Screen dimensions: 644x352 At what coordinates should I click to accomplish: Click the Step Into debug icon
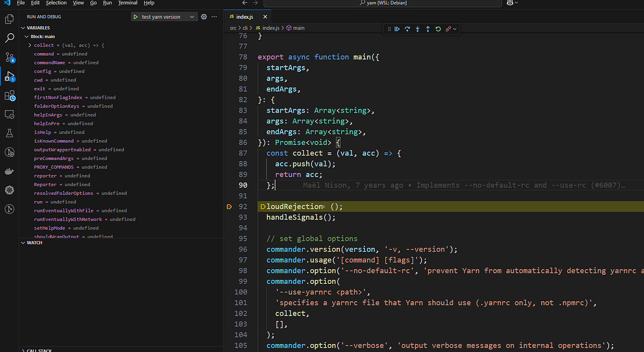click(x=417, y=28)
